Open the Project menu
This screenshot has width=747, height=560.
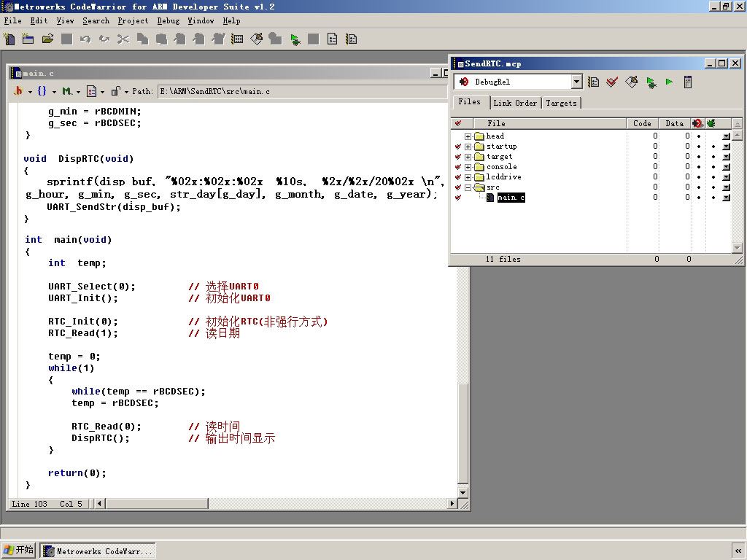pos(133,21)
